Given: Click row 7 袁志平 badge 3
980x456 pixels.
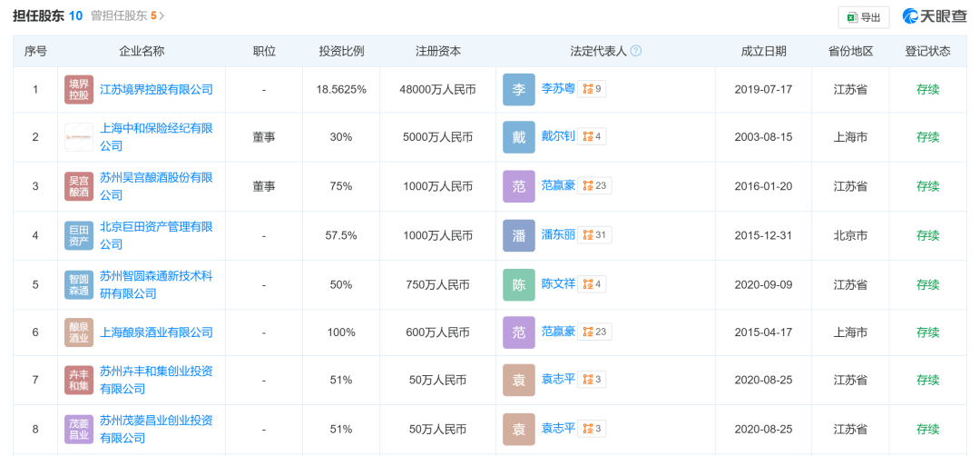Looking at the screenshot, I should (592, 380).
